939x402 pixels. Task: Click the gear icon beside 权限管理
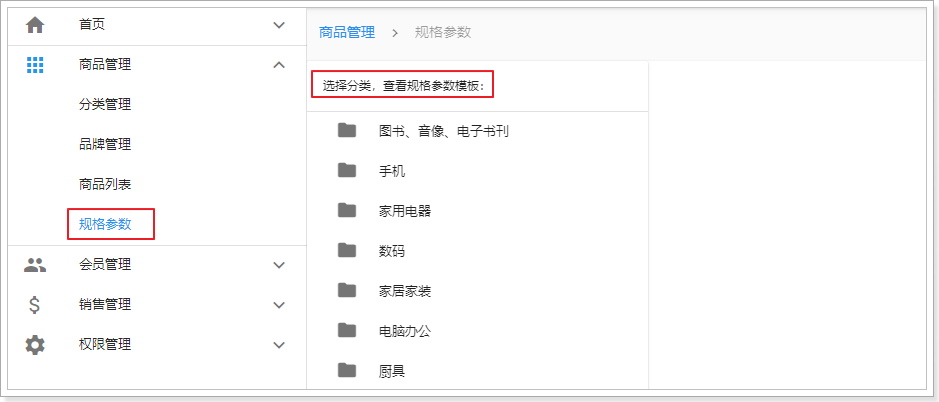click(35, 345)
